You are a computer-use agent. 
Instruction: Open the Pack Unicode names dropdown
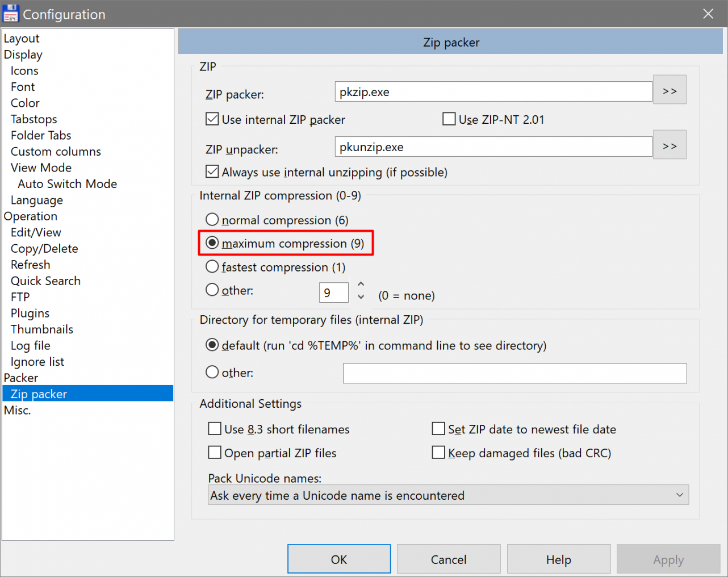point(448,495)
